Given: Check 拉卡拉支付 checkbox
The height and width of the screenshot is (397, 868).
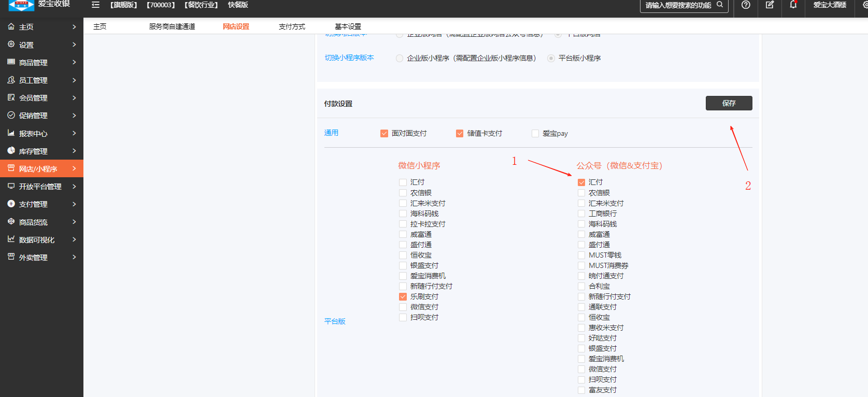Looking at the screenshot, I should (x=403, y=224).
